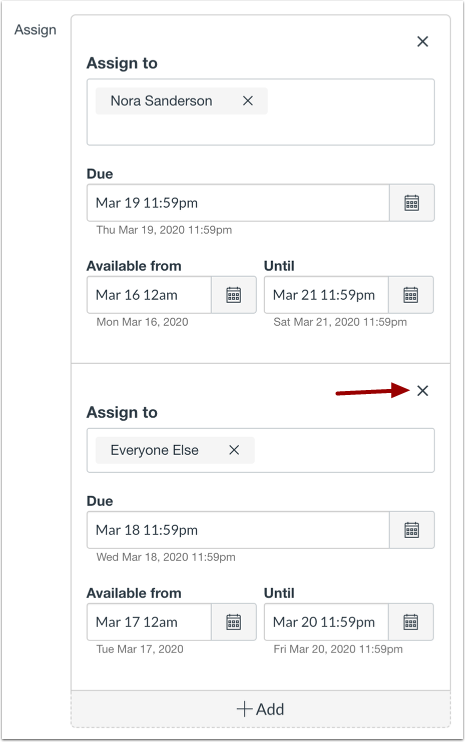Open calendar picker for Nora Sanderson's Due date
465x742 pixels.
412,203
